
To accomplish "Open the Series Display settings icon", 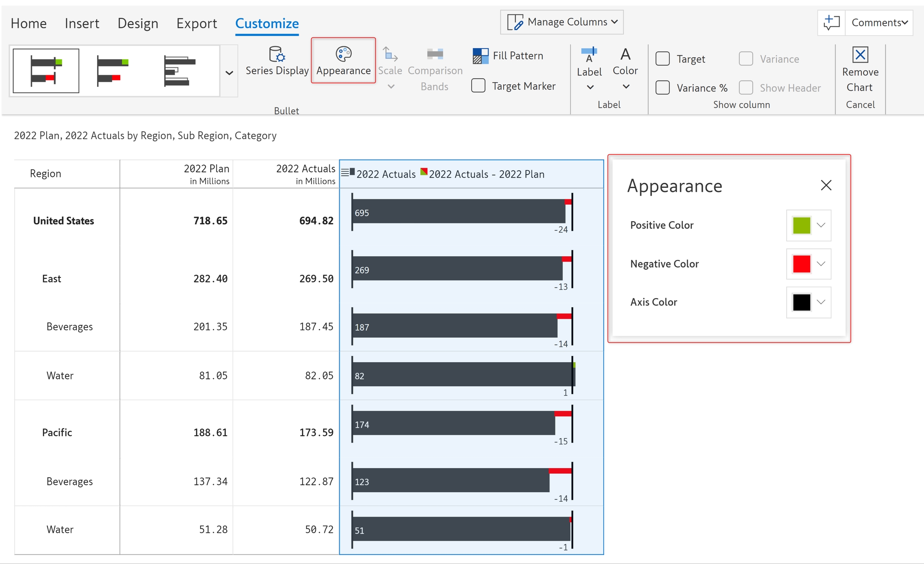I will (277, 54).
